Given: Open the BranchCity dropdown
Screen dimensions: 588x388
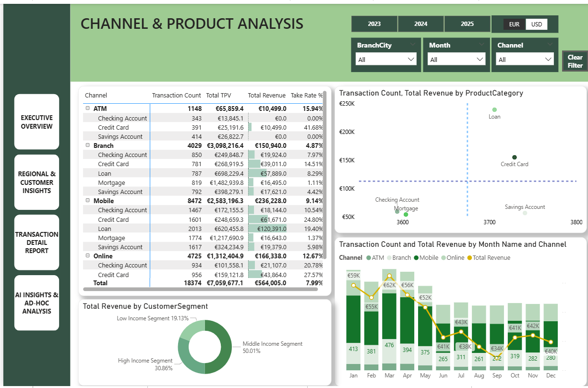Looking at the screenshot, I should click(386, 60).
